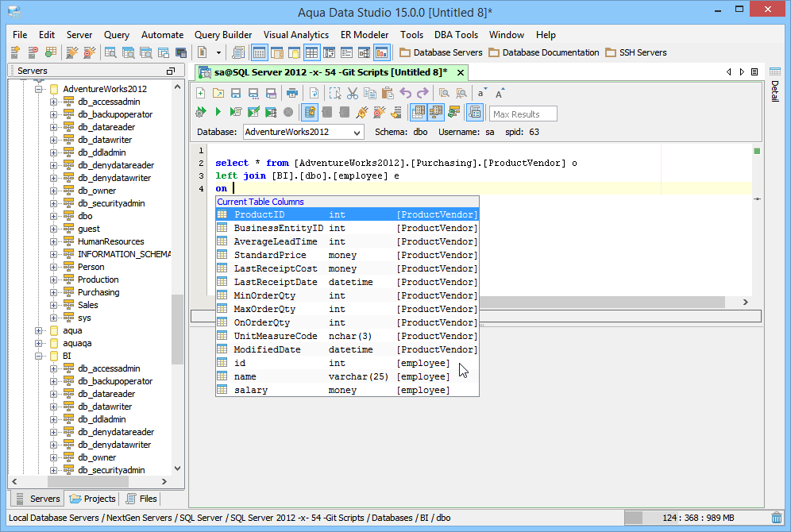Click the Servers panel restore window icon
This screenshot has width=791, height=532.
click(x=171, y=71)
